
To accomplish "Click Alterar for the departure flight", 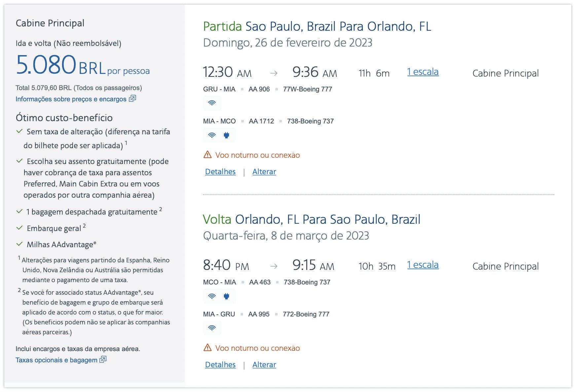I will click(x=264, y=172).
